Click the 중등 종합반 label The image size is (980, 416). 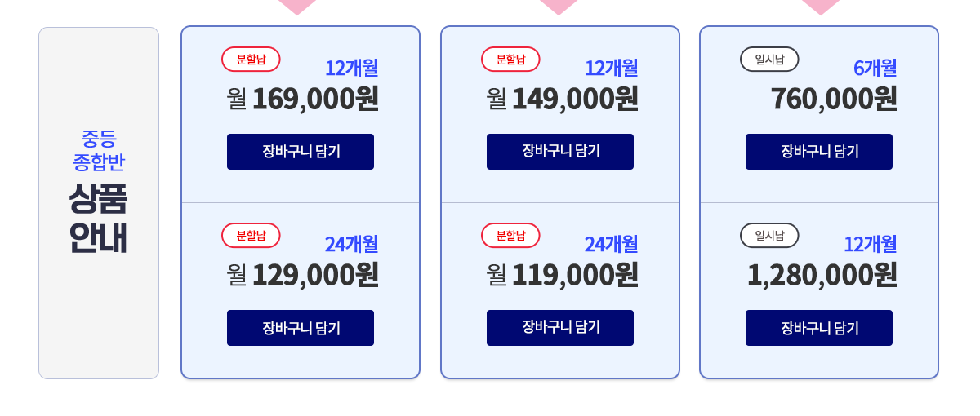coord(98,149)
